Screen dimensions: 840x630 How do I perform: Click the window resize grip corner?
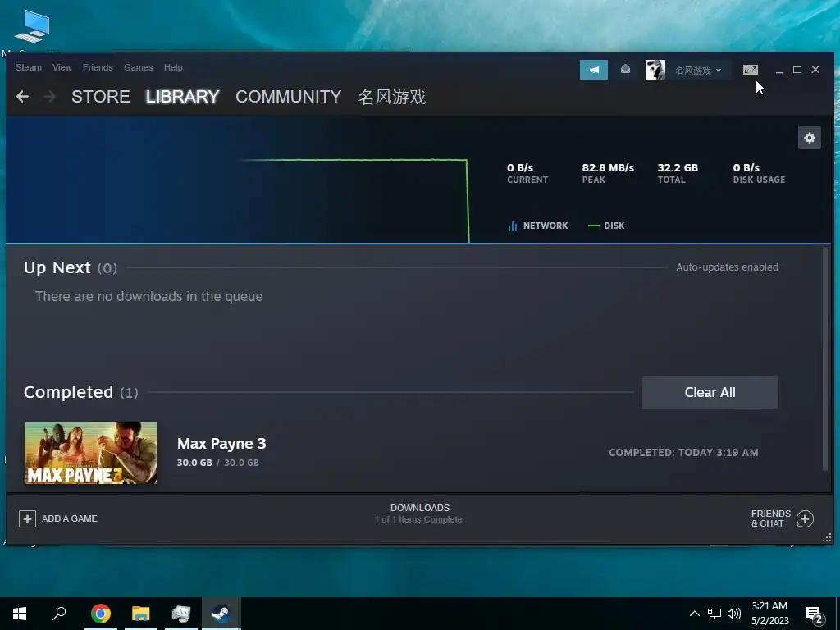coord(827,537)
